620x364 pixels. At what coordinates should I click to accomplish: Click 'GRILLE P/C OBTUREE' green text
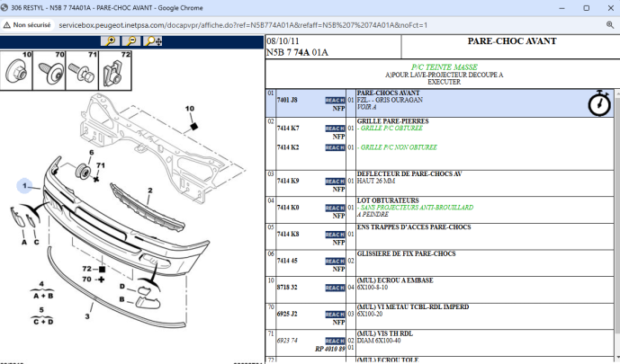pos(390,129)
